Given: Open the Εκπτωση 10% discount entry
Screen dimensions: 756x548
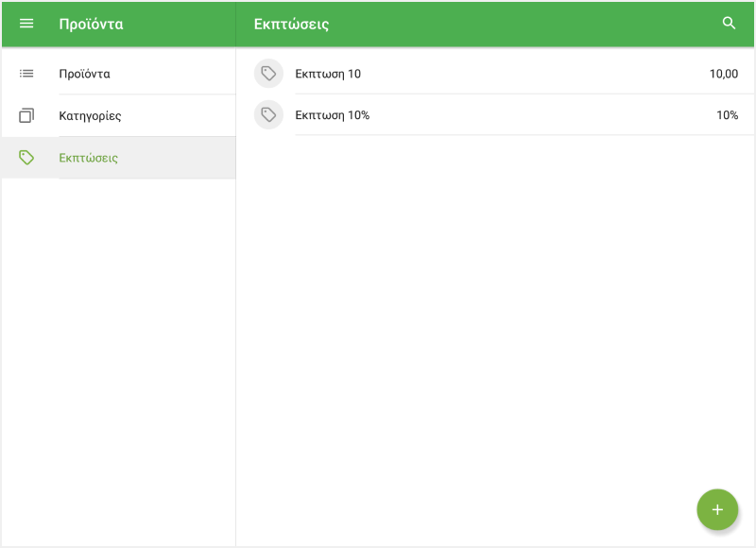Looking at the screenshot, I should (332, 115).
